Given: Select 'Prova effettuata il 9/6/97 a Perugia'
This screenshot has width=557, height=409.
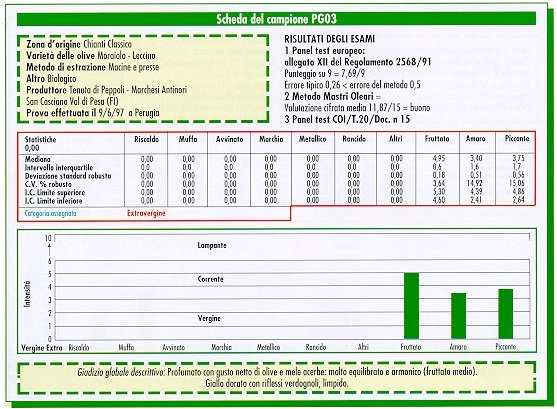Looking at the screenshot, I should point(93,113).
